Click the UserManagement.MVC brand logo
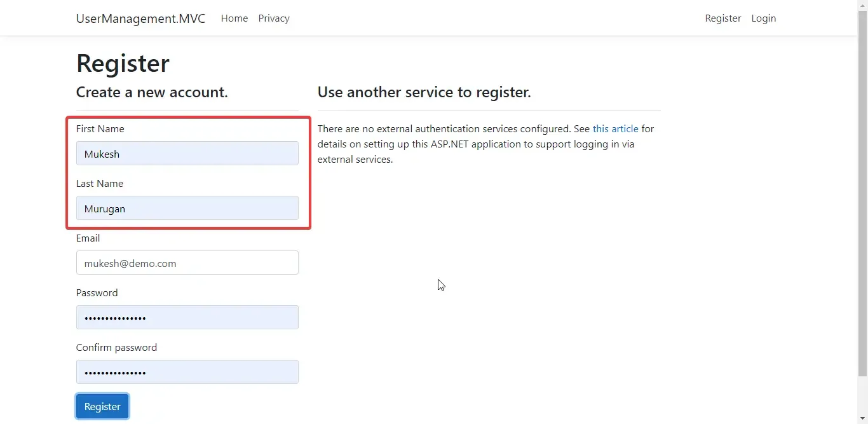Image resolution: width=868 pixels, height=424 pixels. (140, 18)
